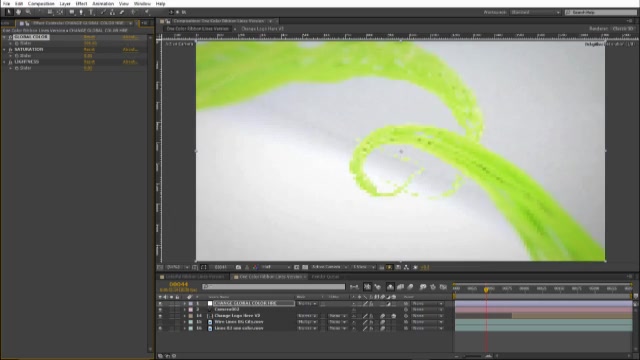Switch to the Render Queue tab
640x360 pixels.
[325, 277]
